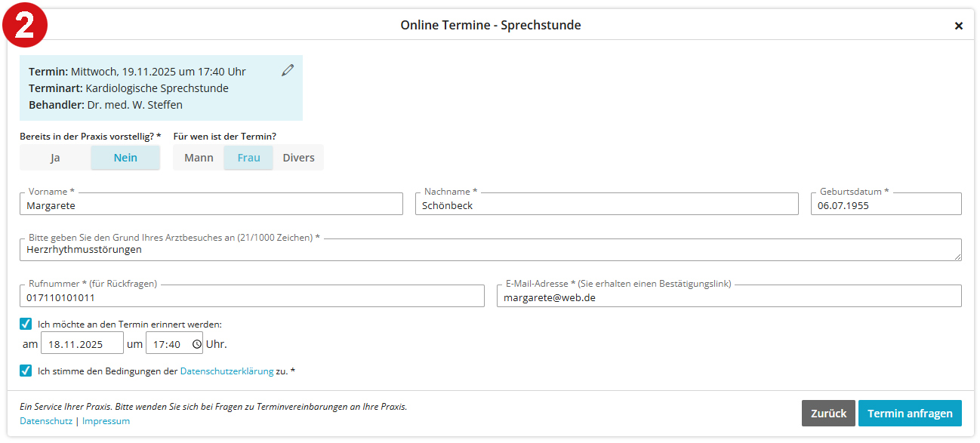Click the Vorname input field

211,204
